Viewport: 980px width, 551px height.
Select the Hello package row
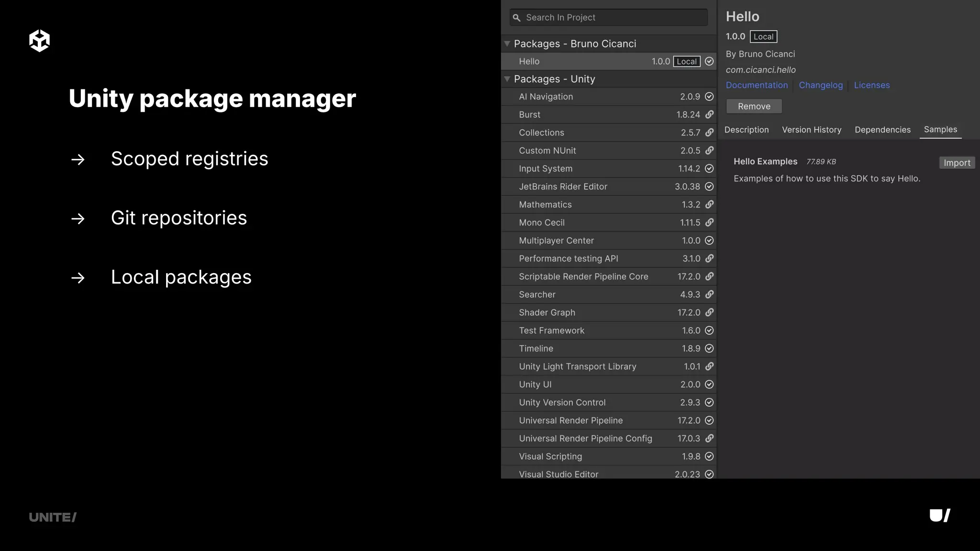click(609, 61)
